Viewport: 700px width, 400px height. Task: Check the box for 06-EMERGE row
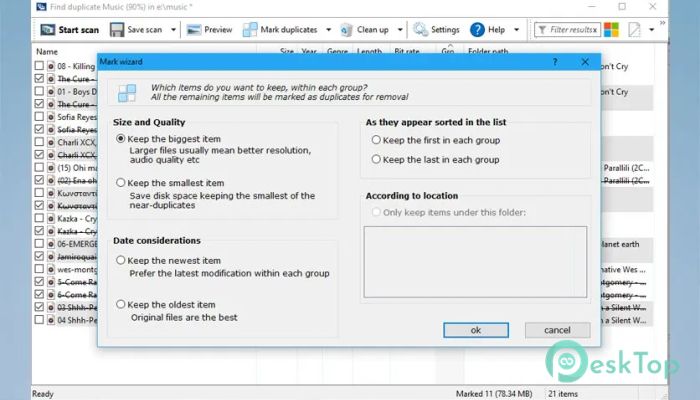click(x=39, y=244)
